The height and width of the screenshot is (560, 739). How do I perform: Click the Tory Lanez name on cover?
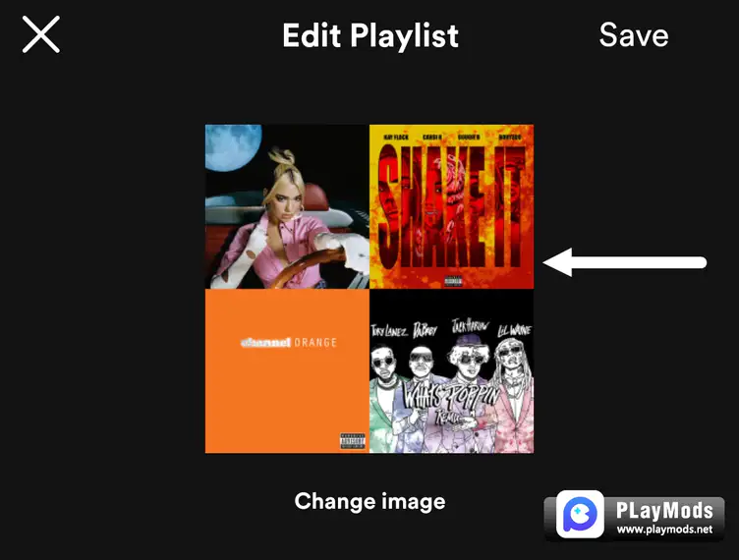tap(389, 331)
